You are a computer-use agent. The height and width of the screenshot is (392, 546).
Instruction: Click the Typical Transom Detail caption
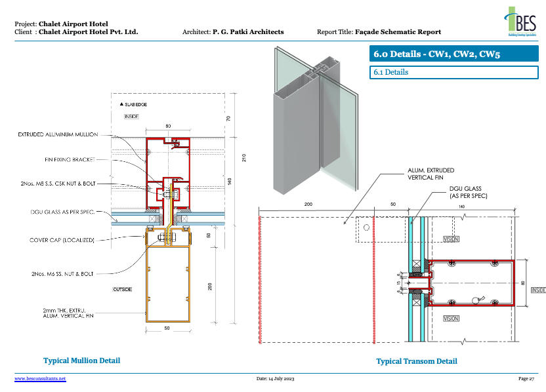click(416, 361)
